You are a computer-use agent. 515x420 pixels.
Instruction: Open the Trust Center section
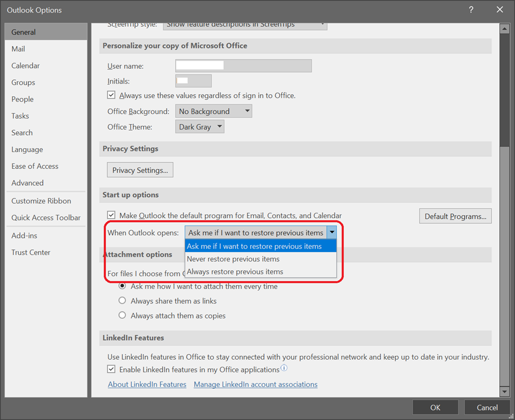coord(31,252)
